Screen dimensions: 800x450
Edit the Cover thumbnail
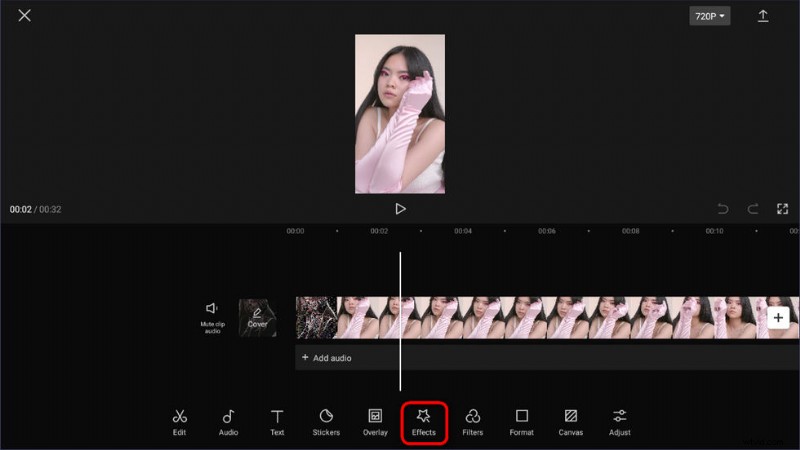click(x=258, y=318)
